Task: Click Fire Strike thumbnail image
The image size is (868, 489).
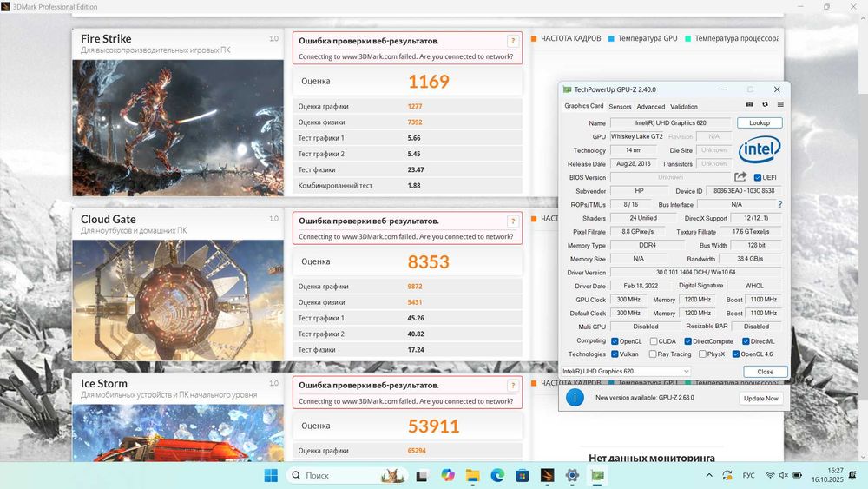Action: pyautogui.click(x=178, y=128)
